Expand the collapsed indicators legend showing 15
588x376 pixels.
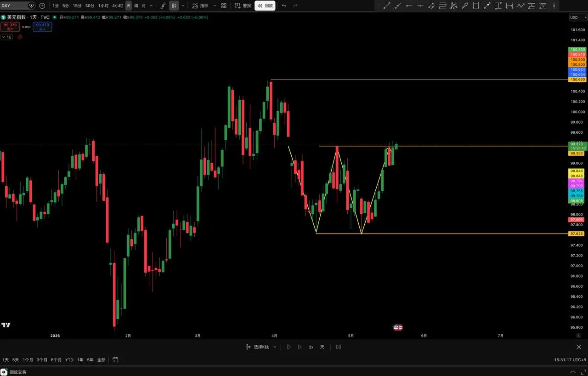coord(7,37)
